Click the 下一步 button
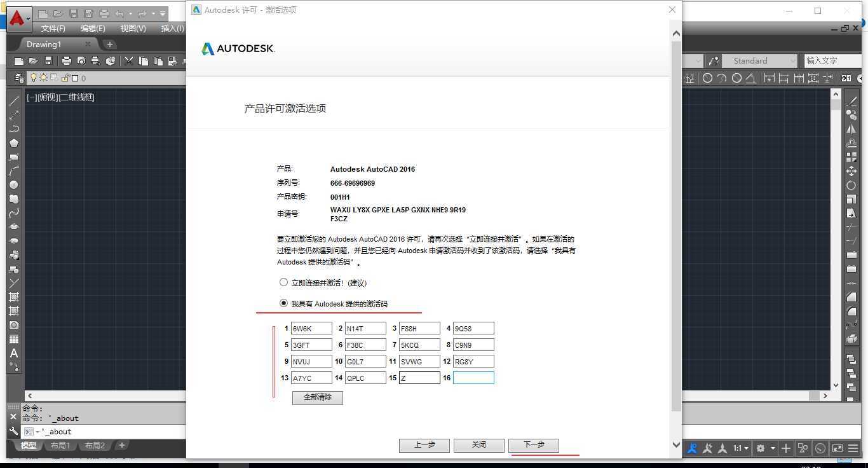This screenshot has width=868, height=468. 534,445
